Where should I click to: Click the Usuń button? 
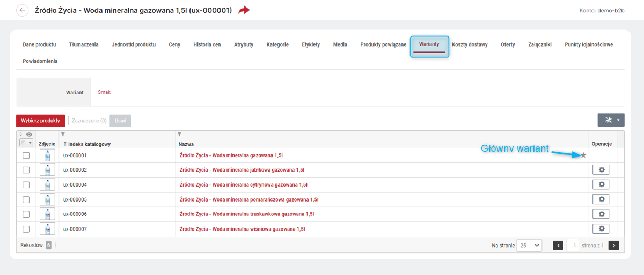coord(120,121)
